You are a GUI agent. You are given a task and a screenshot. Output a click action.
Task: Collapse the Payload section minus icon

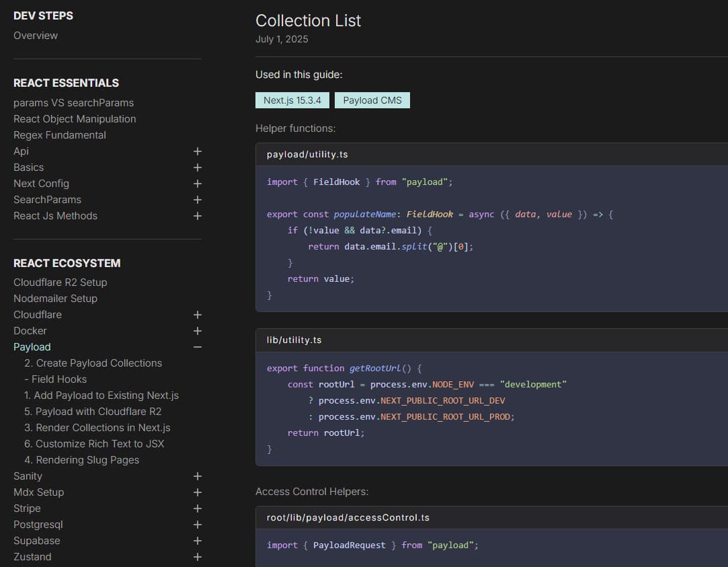[x=197, y=347]
